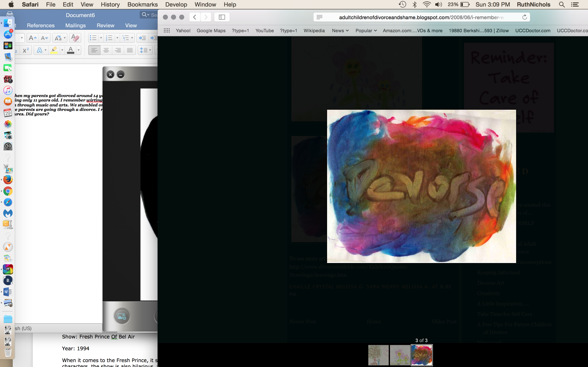This screenshot has height=367, width=588.
Task: Select the first drawing thumbnail in lightbox
Action: click(378, 355)
